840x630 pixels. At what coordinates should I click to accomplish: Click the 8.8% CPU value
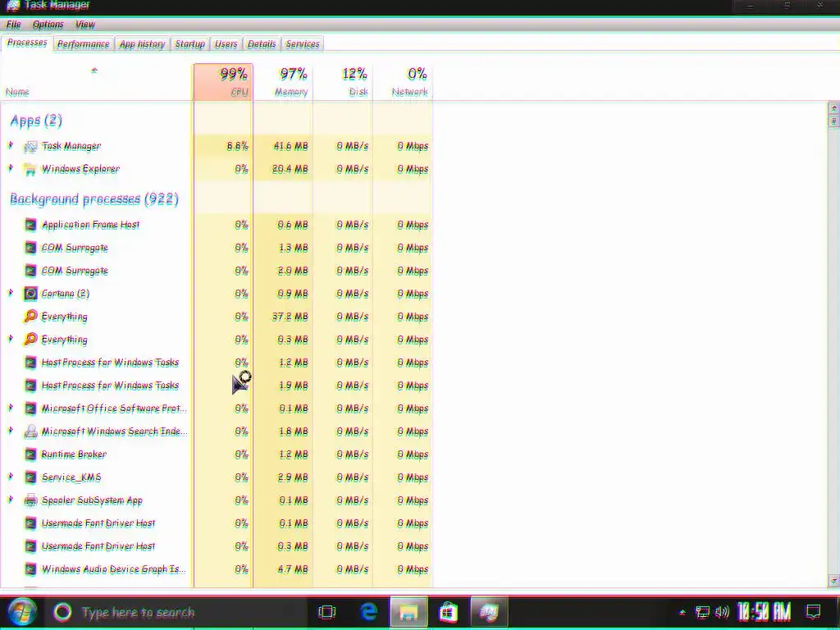point(237,146)
